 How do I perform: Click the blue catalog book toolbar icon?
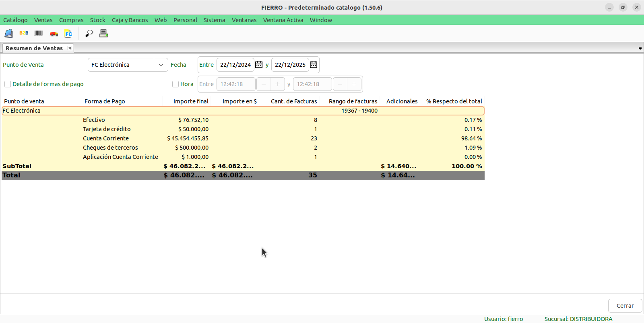[x=8, y=33]
